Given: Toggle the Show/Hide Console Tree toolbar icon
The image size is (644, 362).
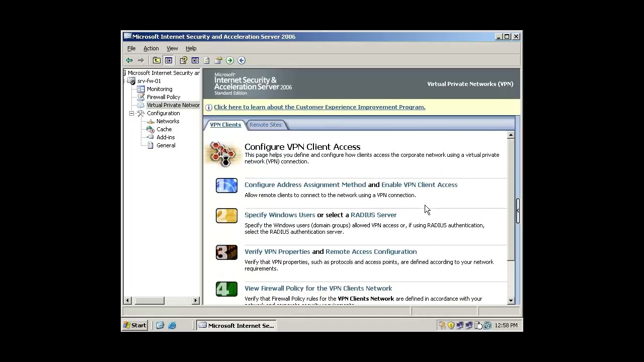Looking at the screenshot, I should (x=169, y=60).
